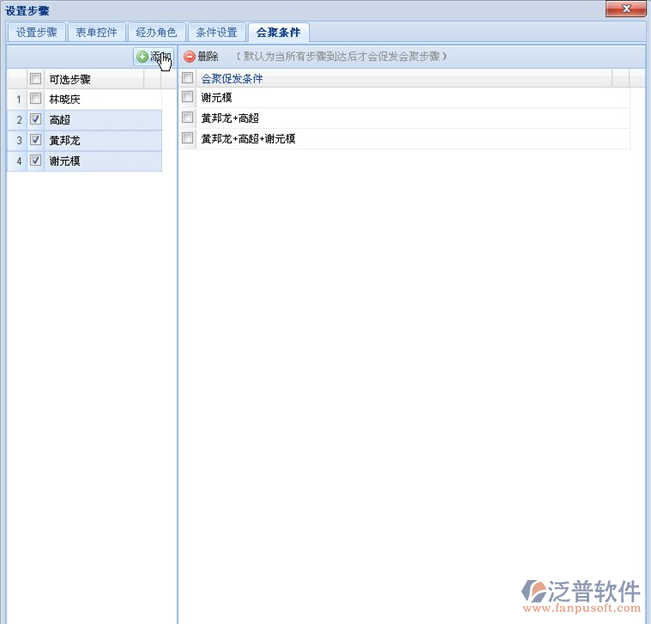Tick the 黄邦龙+高超 condition checkbox
651x624 pixels.
click(x=187, y=118)
